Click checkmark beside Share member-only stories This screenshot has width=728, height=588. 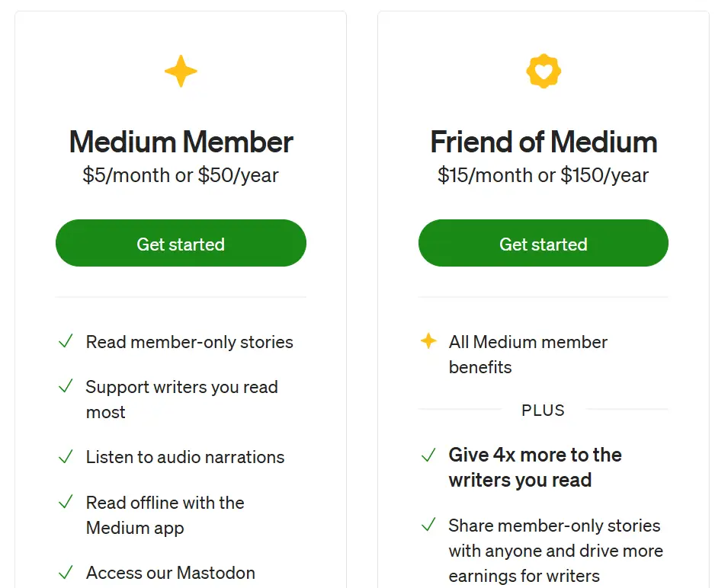coord(429,526)
